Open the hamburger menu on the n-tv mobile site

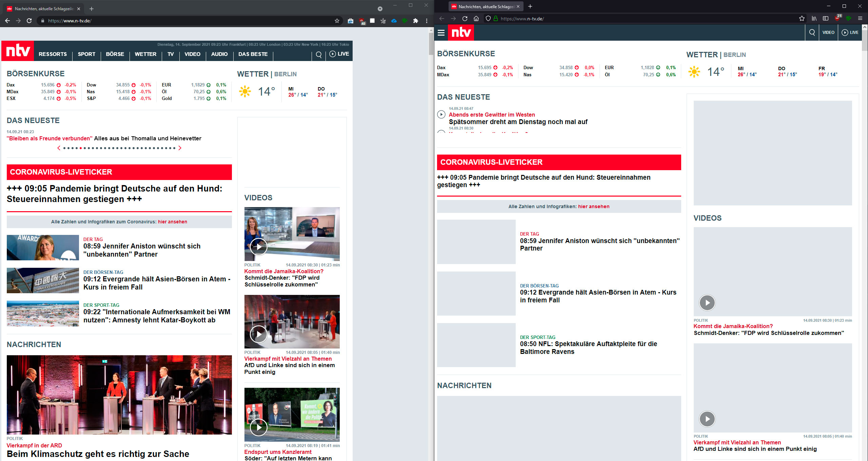point(441,33)
